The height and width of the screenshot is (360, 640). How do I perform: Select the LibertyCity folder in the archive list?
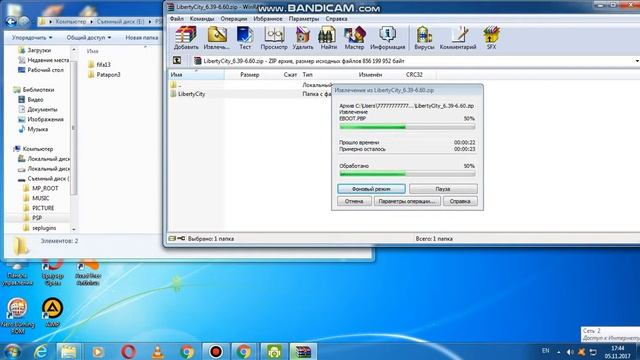(188, 94)
